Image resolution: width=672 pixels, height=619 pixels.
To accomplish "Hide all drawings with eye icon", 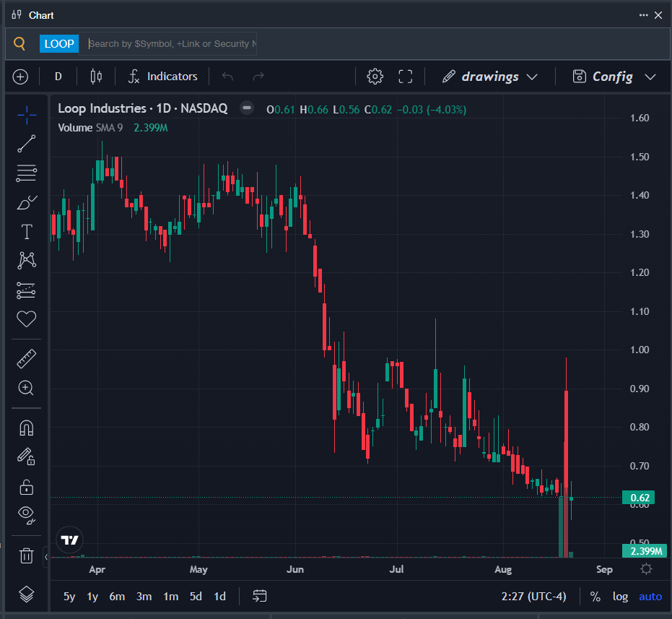I will click(x=26, y=515).
